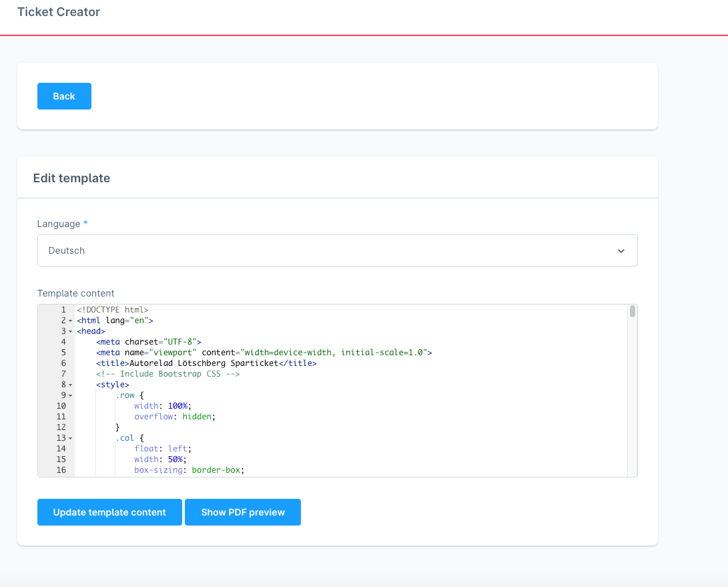The width and height of the screenshot is (728, 587).
Task: Collapse the head tag fold on line 3
Action: [71, 331]
